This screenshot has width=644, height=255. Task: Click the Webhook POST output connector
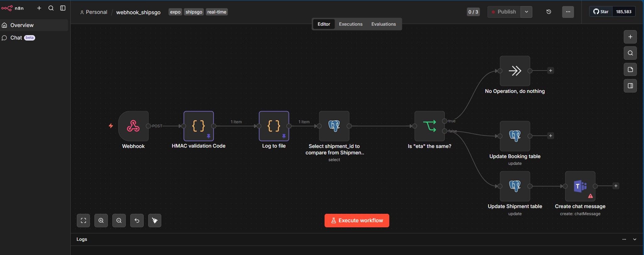tap(148, 126)
